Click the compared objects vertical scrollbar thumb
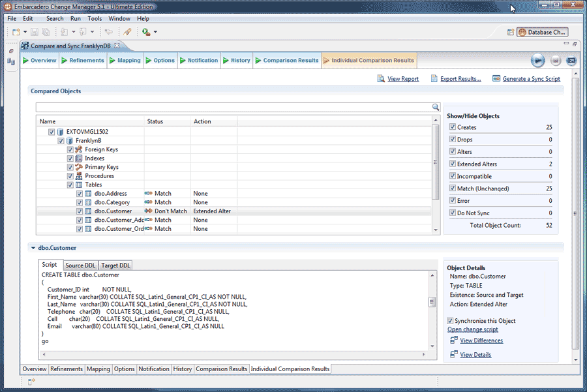Image resolution: width=587 pixels, height=392 pixels. (436, 162)
